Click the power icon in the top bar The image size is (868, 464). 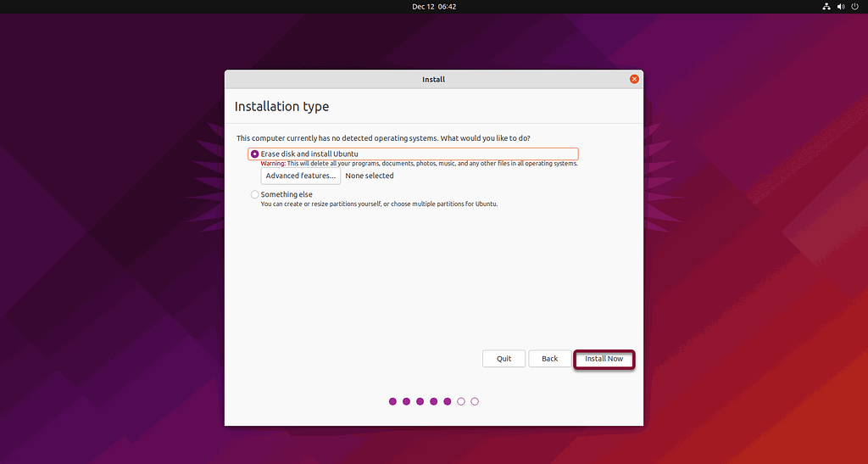[855, 7]
